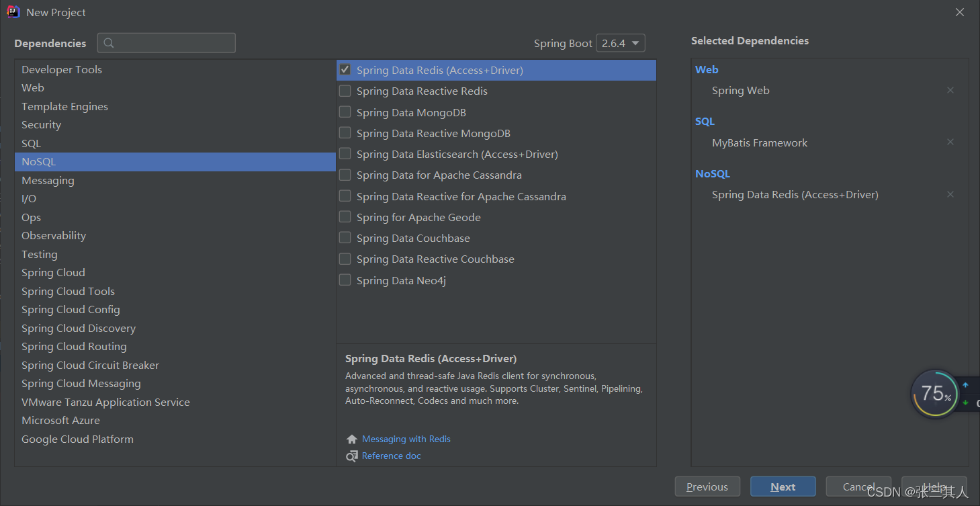Uncheck Spring Data Redis (Access+Driver)
This screenshot has width=980, height=506.
pyautogui.click(x=345, y=70)
